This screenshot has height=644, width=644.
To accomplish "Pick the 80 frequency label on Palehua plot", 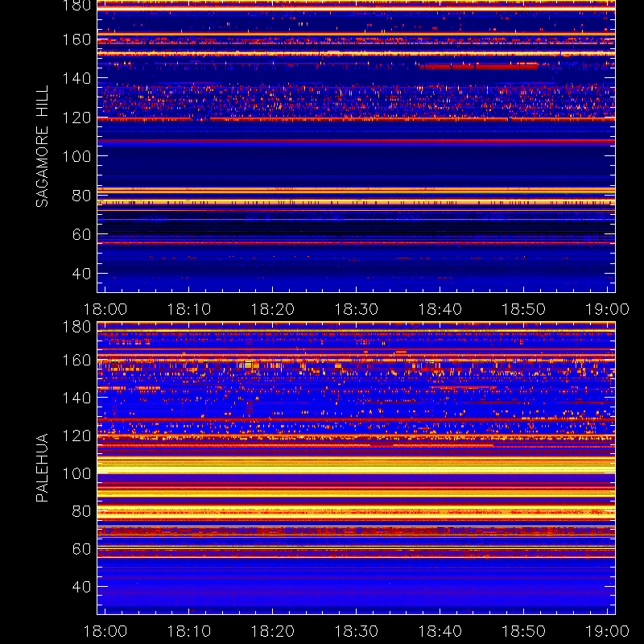I will point(81,511).
